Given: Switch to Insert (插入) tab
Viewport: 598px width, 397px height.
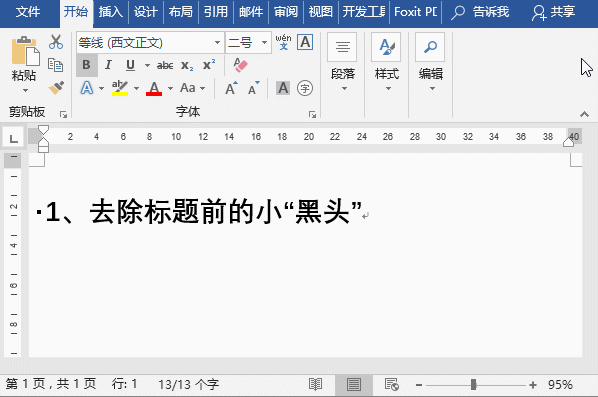Looking at the screenshot, I should [x=111, y=12].
